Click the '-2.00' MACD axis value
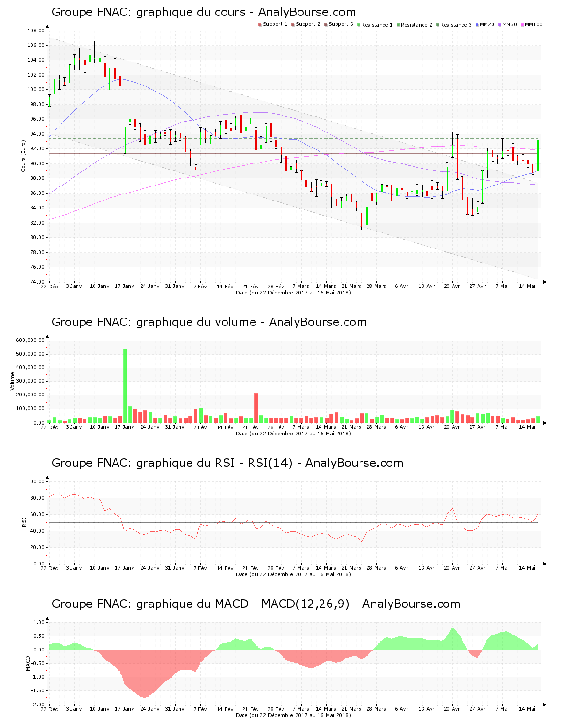 pyautogui.click(x=38, y=705)
